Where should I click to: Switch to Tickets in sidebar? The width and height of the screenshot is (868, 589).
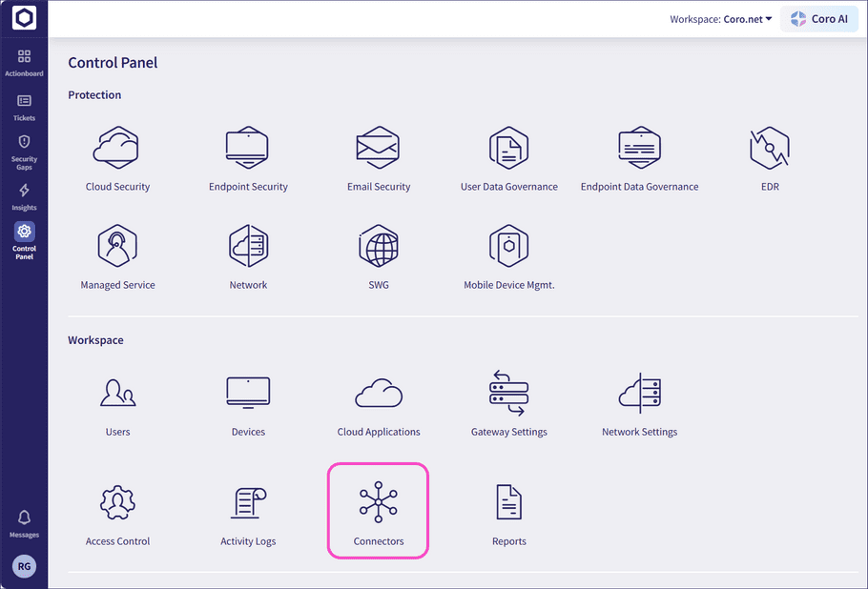click(x=24, y=107)
